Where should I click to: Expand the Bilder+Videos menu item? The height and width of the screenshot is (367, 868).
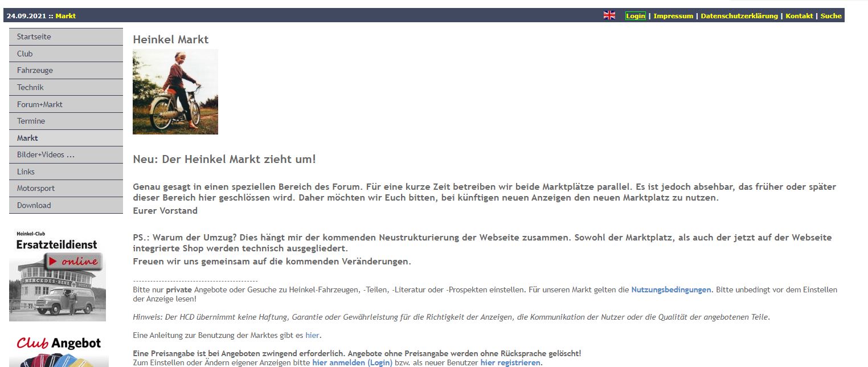(65, 154)
